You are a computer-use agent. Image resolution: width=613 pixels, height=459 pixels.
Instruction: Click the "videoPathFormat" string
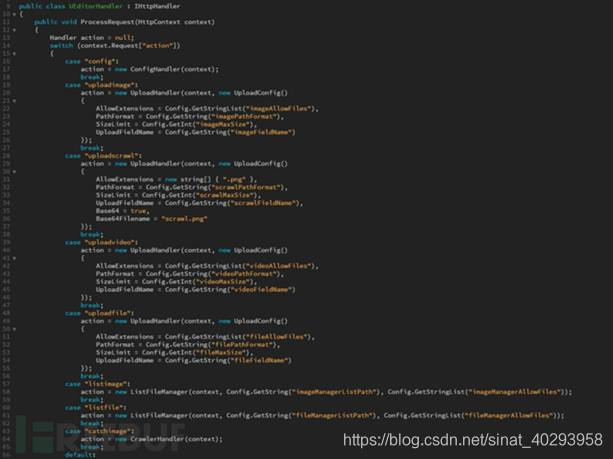246,274
